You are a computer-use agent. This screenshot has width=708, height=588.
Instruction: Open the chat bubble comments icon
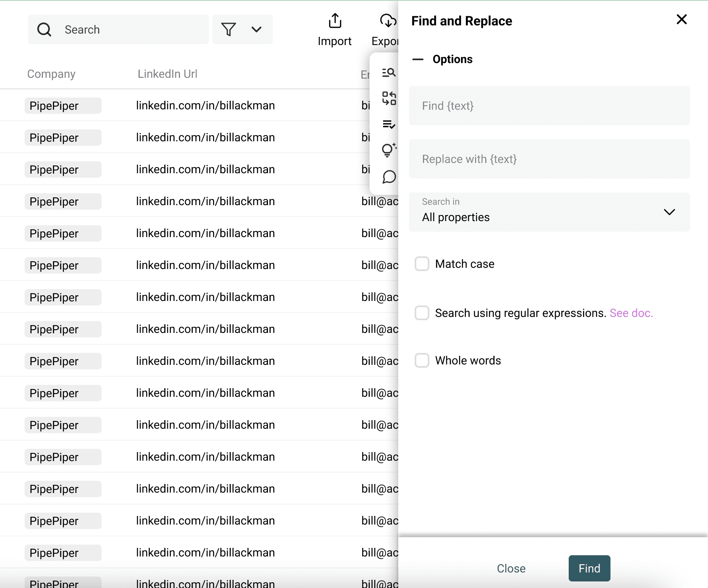pyautogui.click(x=388, y=177)
